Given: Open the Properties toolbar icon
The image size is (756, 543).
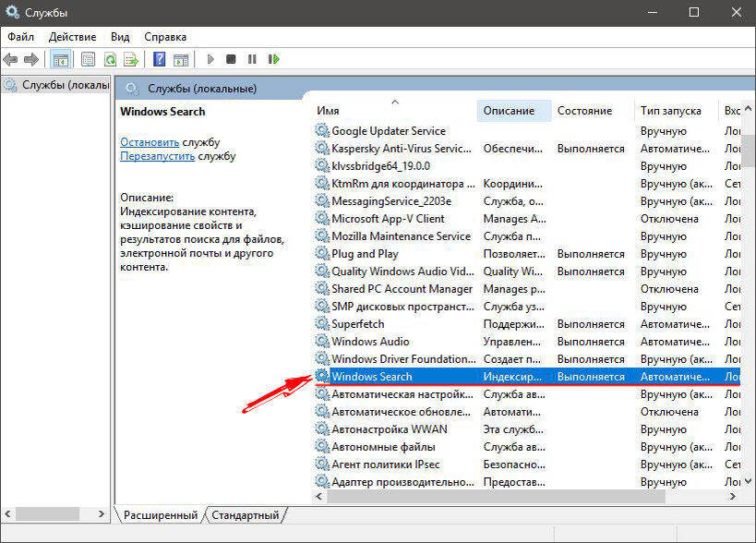Looking at the screenshot, I should (x=88, y=60).
